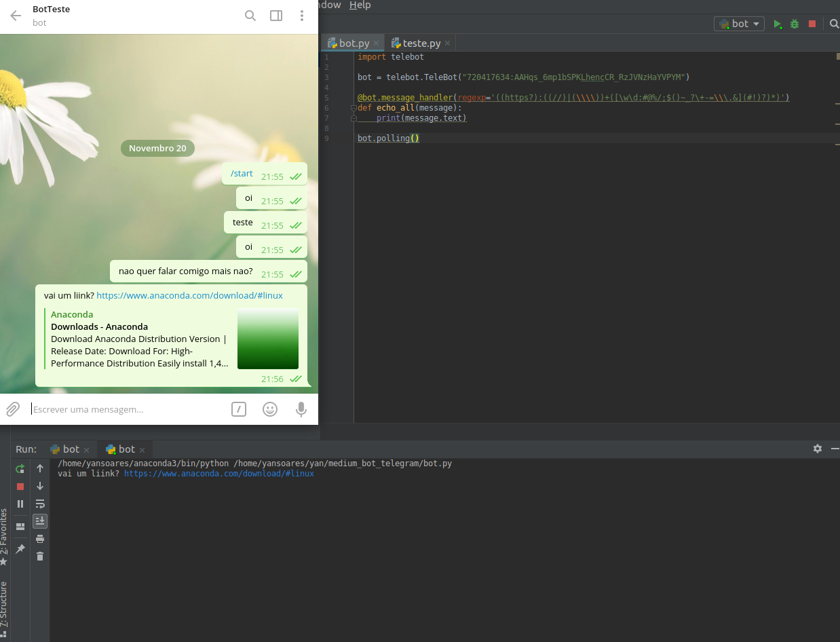Open the emoji picker in Telegram

click(x=270, y=409)
